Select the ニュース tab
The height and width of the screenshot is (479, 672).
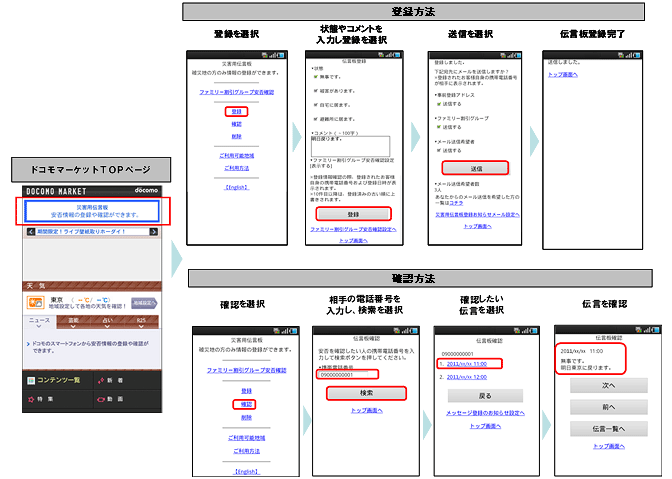(x=39, y=322)
